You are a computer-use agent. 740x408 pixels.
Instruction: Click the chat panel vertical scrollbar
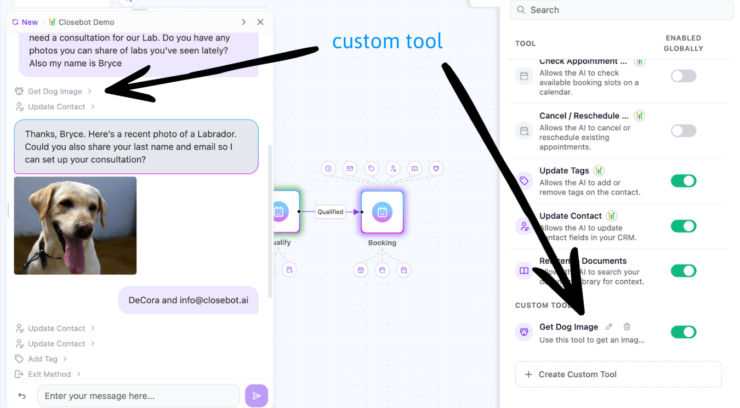tap(270, 221)
